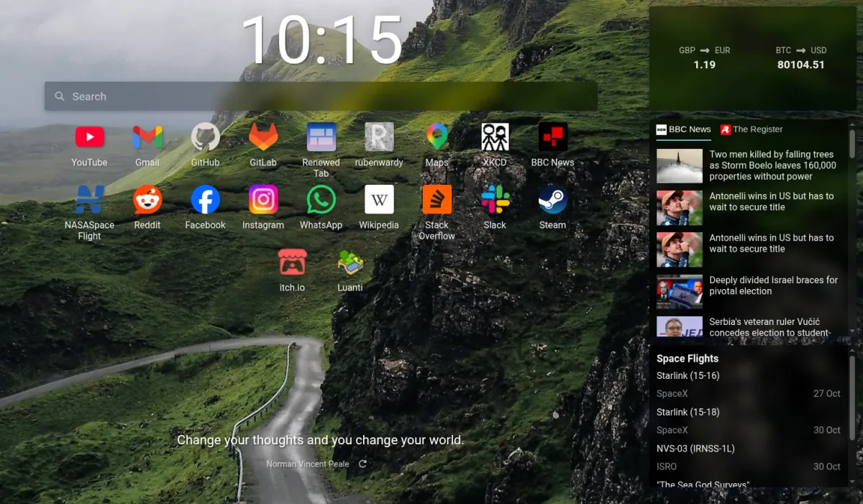
Task: Click the Vučić article thumbnail
Action: coord(680,326)
